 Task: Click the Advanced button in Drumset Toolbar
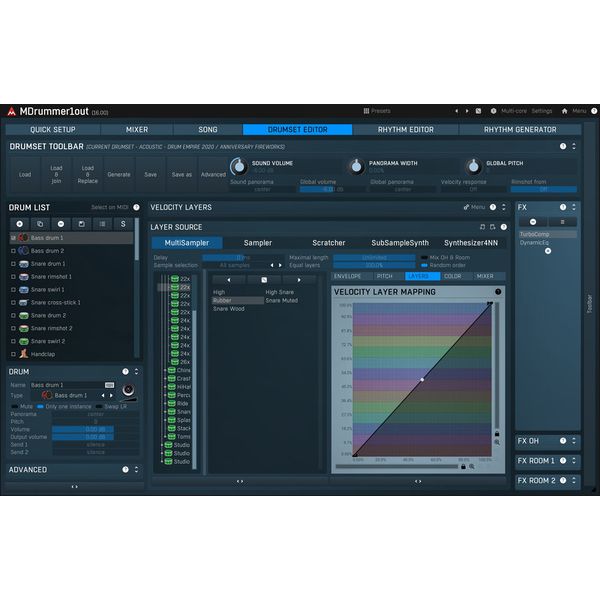[x=213, y=174]
